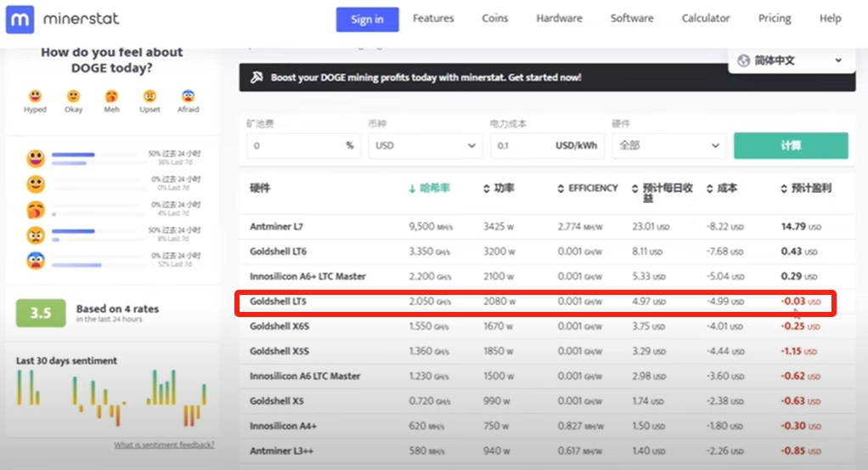Image resolution: width=868 pixels, height=470 pixels.
Task: Click the sort arrows beside EFFICIENCY column
Action: 561,189
